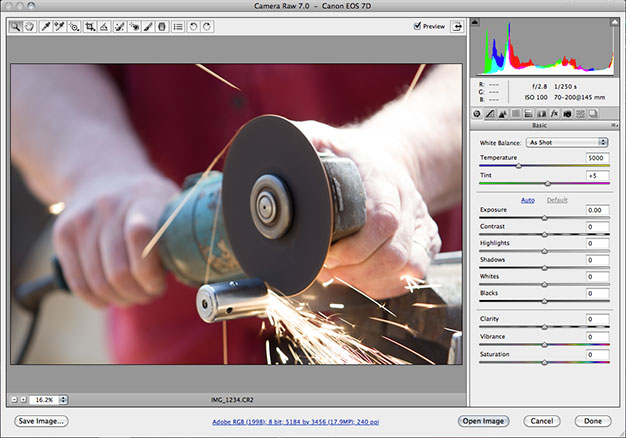Image resolution: width=626 pixels, height=438 pixels.
Task: Click the Save Image button
Action: (x=41, y=421)
